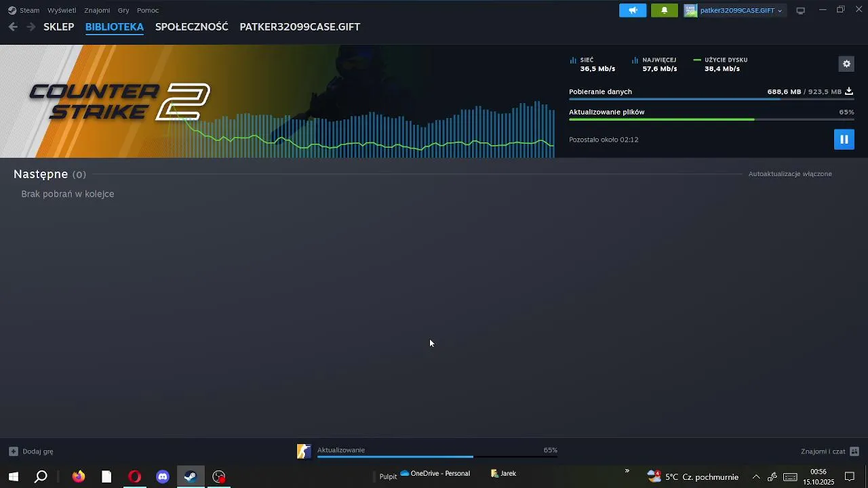This screenshot has width=868, height=488.
Task: Click the plus icon next to Dodaj grę
Action: [14, 451]
